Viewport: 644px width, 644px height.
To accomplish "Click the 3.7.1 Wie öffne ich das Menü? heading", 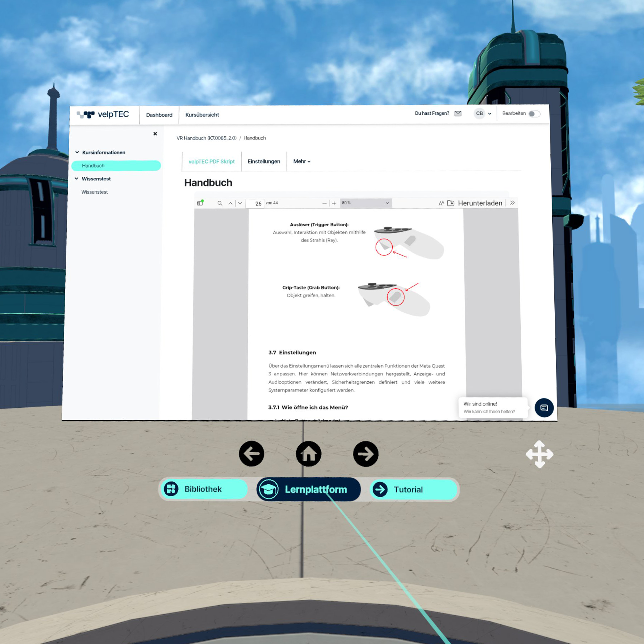I will 308,407.
